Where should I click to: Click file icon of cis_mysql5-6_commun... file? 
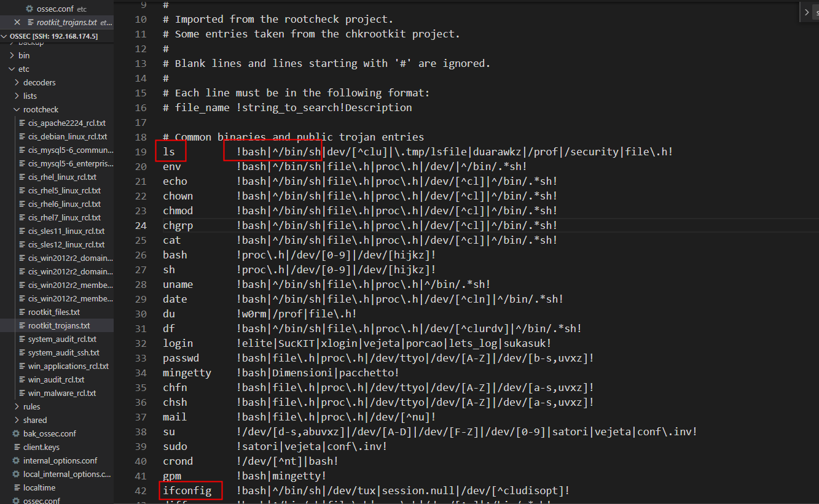pyautogui.click(x=22, y=150)
